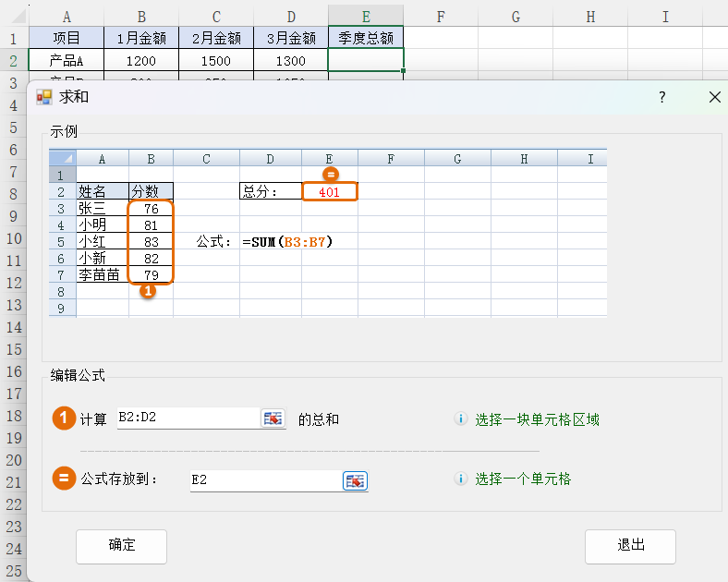Select cell containing 季度总额
Screen dimensions: 728x582
[366, 38]
